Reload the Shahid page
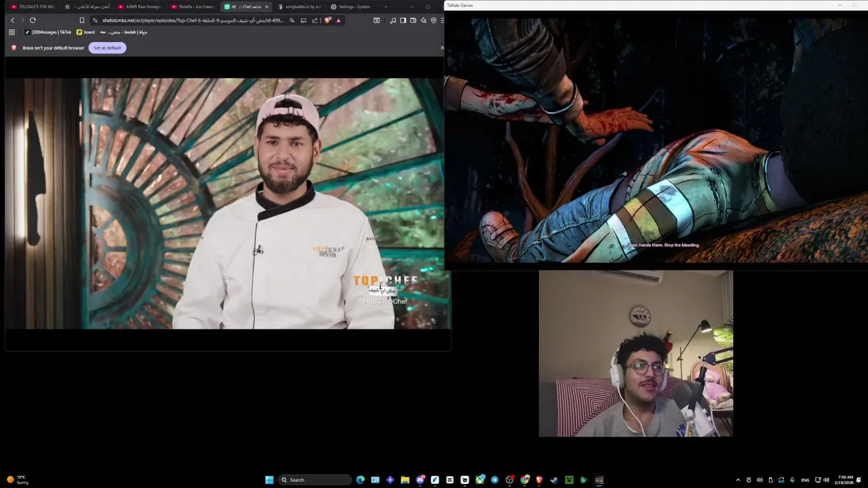Viewport: 868px width, 488px height. tap(33, 20)
